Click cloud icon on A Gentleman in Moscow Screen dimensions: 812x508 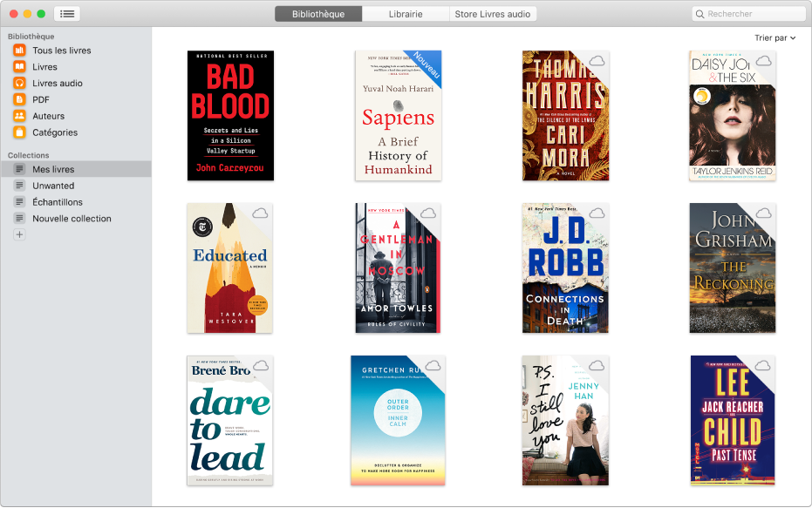(x=427, y=213)
